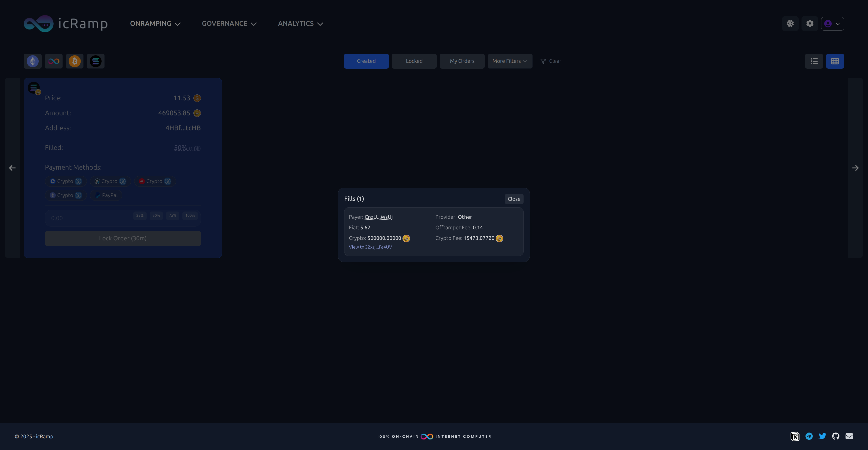Close the Fills panel
This screenshot has height=450, width=868.
pyautogui.click(x=514, y=199)
